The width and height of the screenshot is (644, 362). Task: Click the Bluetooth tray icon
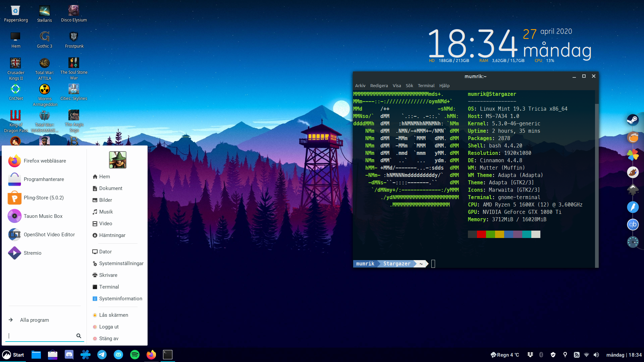(541, 355)
